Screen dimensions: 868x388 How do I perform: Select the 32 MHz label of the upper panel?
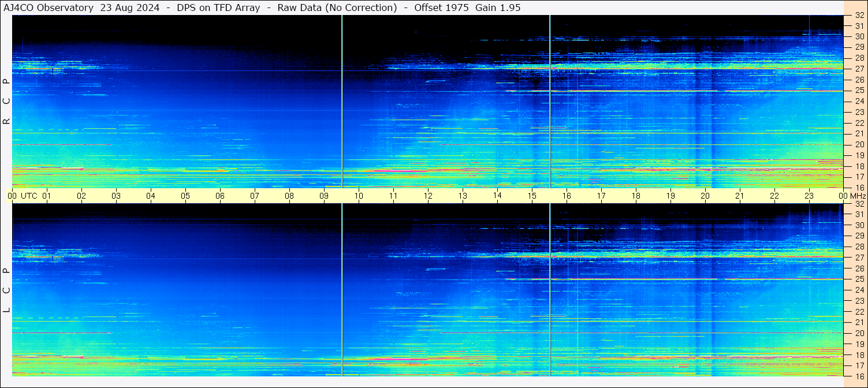[859, 16]
